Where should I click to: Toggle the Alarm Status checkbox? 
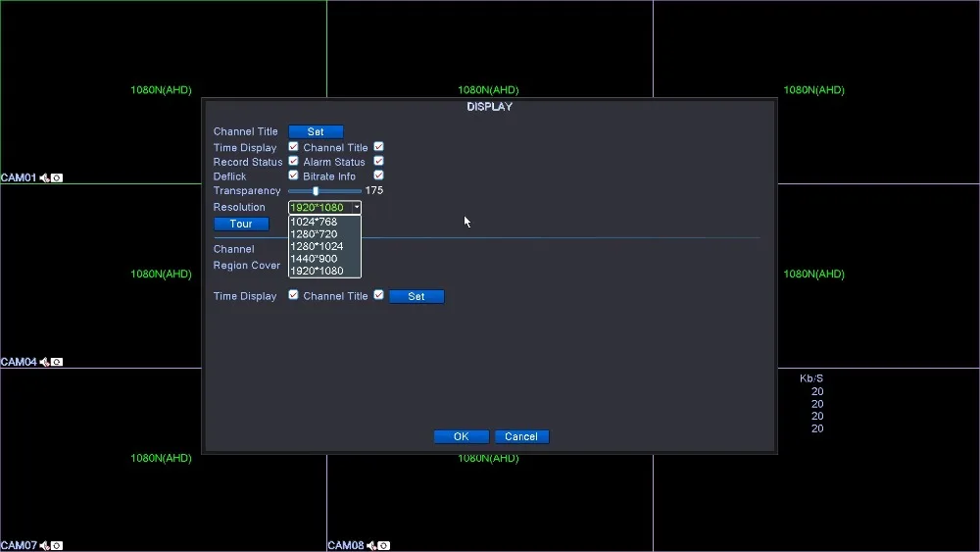(378, 162)
